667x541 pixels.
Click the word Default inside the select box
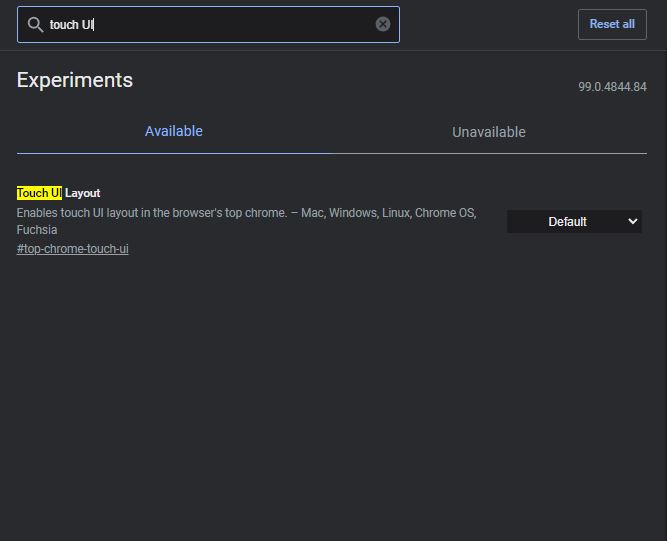[567, 222]
